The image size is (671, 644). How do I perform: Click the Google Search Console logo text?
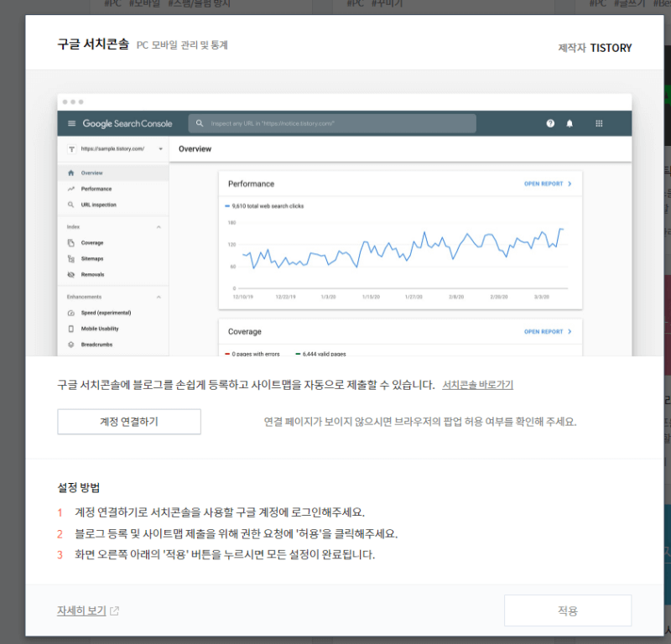click(127, 123)
